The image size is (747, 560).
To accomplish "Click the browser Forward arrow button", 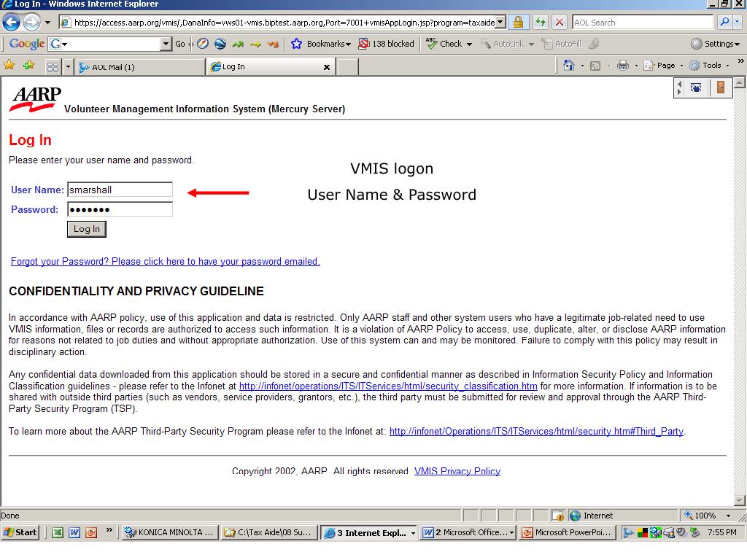I will pyautogui.click(x=32, y=22).
